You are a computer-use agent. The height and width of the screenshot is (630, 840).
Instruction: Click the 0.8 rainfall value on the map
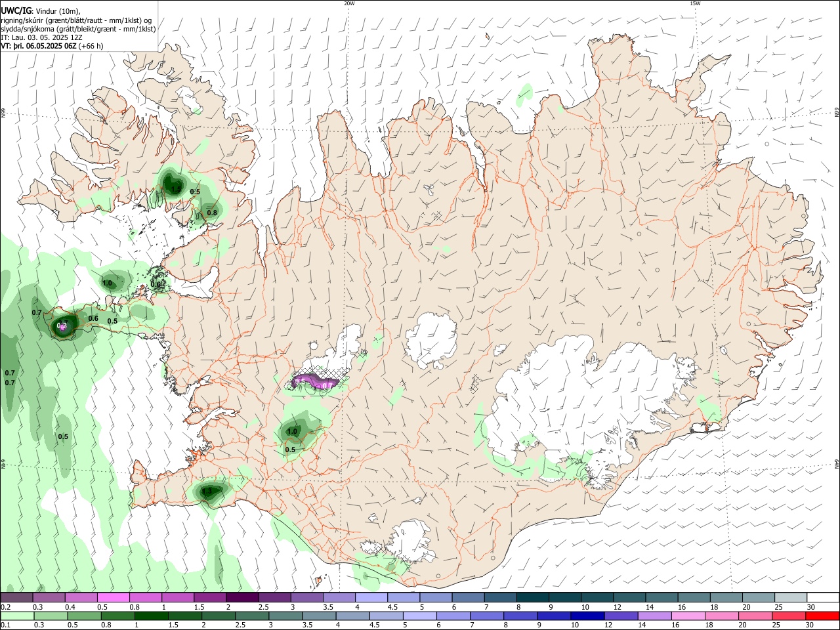click(212, 213)
